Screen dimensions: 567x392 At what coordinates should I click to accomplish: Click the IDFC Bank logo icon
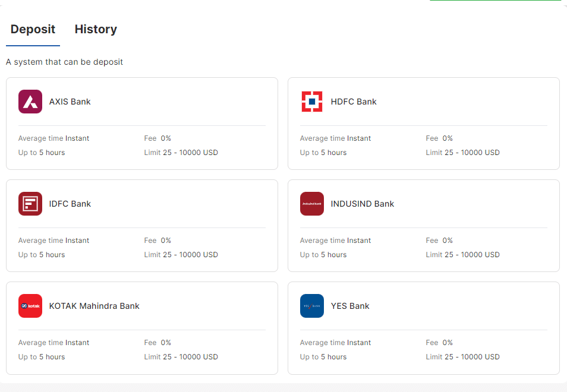(30, 204)
